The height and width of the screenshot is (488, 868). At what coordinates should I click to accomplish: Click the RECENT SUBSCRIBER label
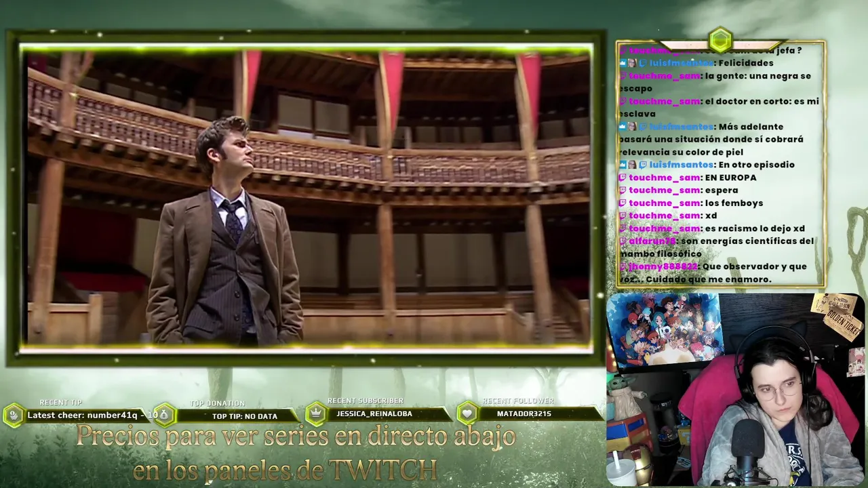coord(365,401)
